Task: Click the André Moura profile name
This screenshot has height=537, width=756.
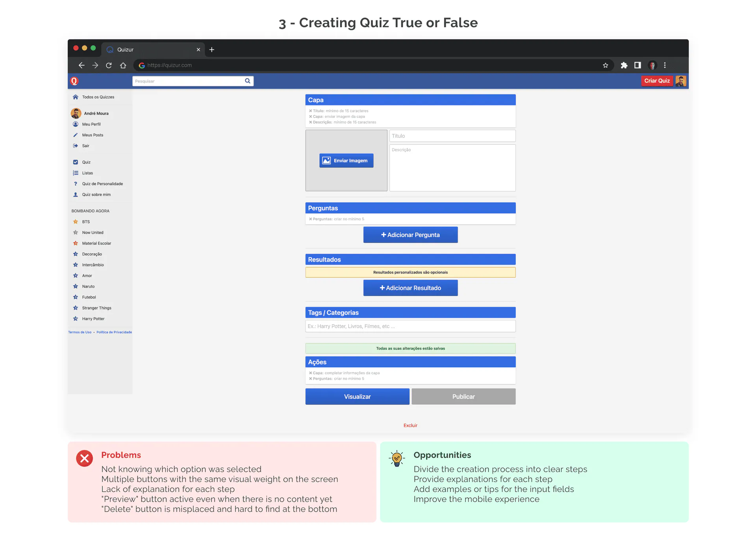Action: (x=96, y=114)
